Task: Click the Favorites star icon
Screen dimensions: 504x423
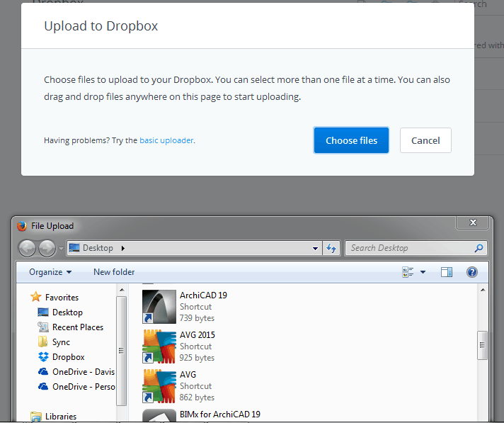Action: tap(35, 297)
